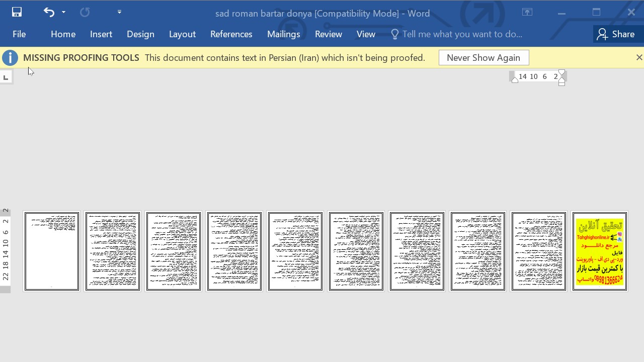Click the blue information icon in message bar
This screenshot has height=362, width=644.
click(10, 58)
